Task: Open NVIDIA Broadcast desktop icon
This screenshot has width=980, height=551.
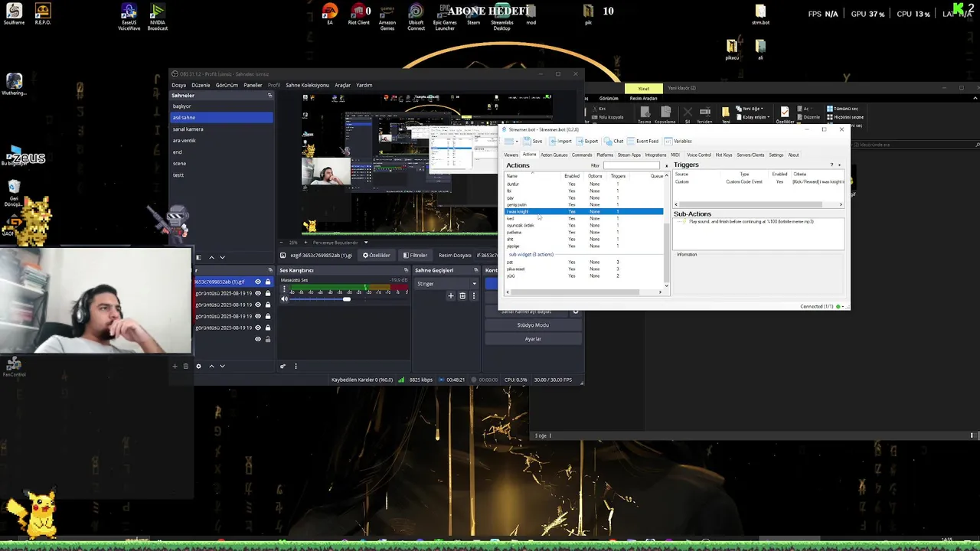Action: click(157, 17)
